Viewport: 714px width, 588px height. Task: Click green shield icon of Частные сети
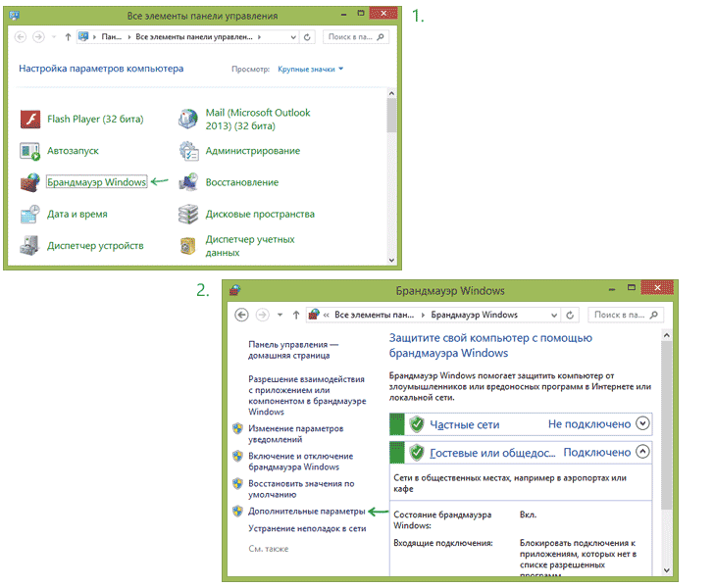[x=417, y=424]
